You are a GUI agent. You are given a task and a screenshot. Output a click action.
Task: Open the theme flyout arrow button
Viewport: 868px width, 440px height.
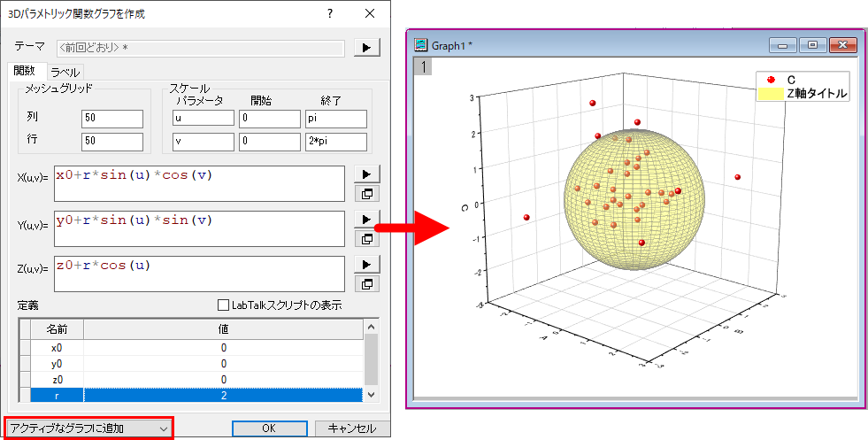point(367,48)
